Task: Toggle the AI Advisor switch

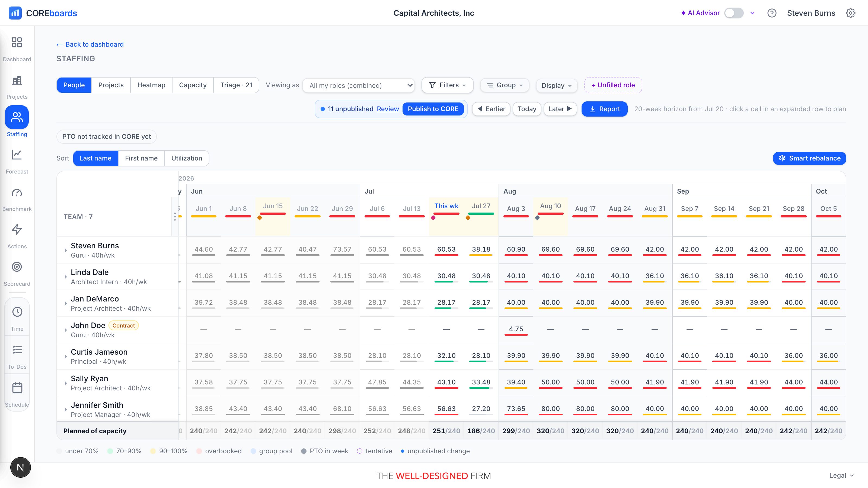Action: point(734,13)
